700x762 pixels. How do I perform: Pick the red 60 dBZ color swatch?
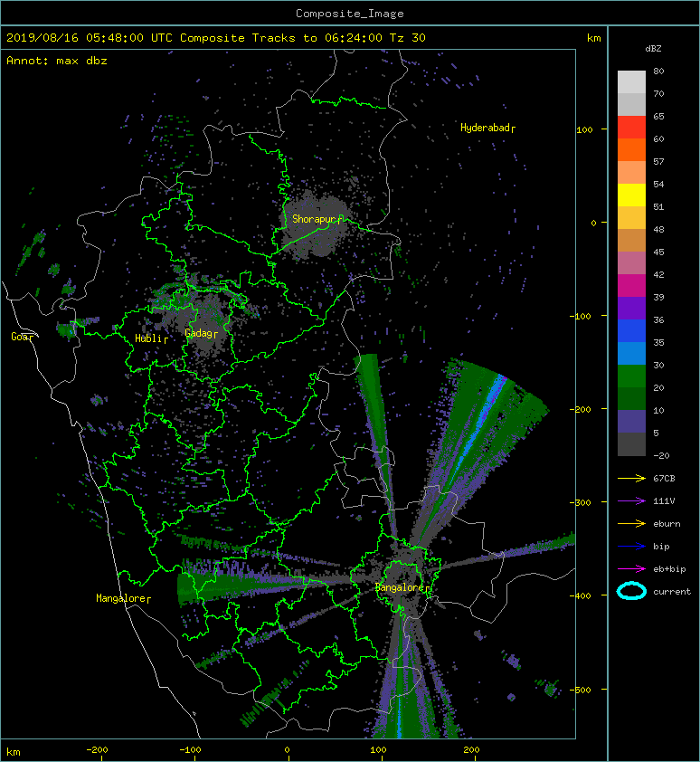coord(631,128)
